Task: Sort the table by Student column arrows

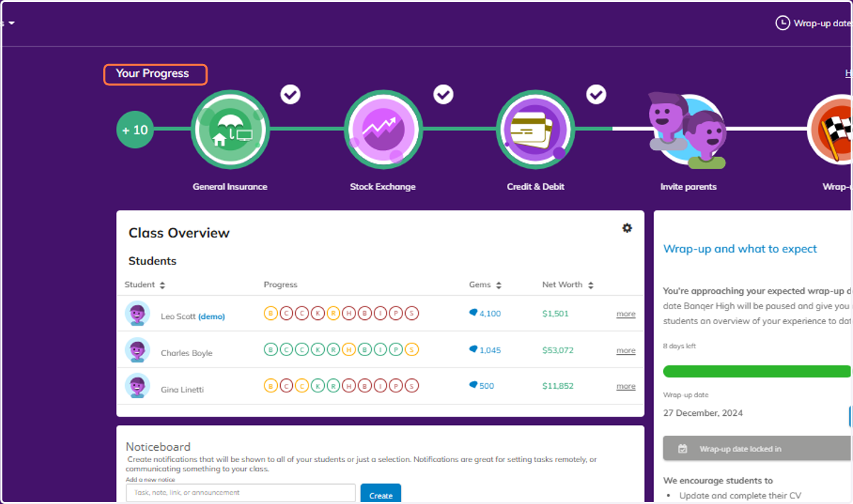Action: pos(162,285)
